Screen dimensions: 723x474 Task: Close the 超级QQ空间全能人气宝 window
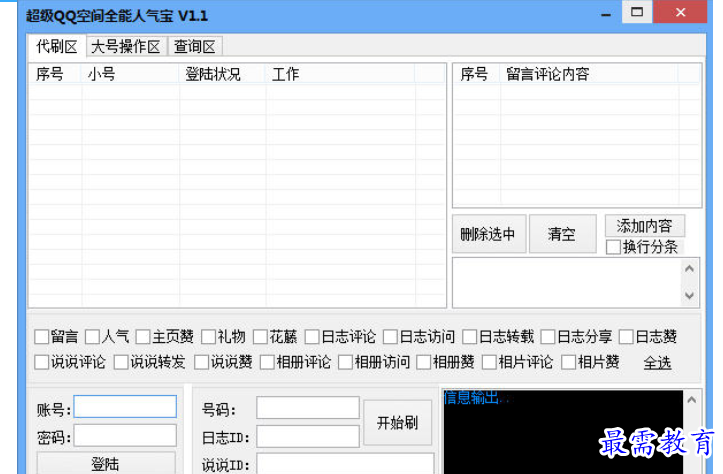point(681,12)
